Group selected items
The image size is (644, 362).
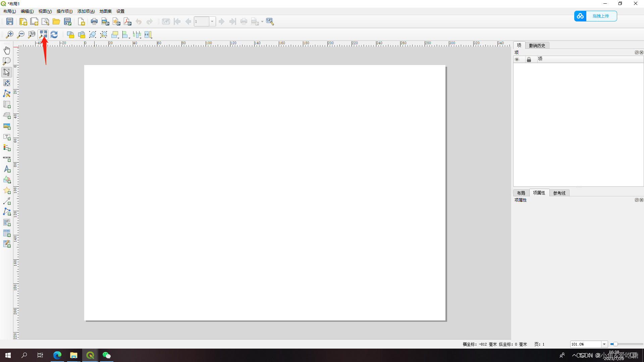pos(93,35)
